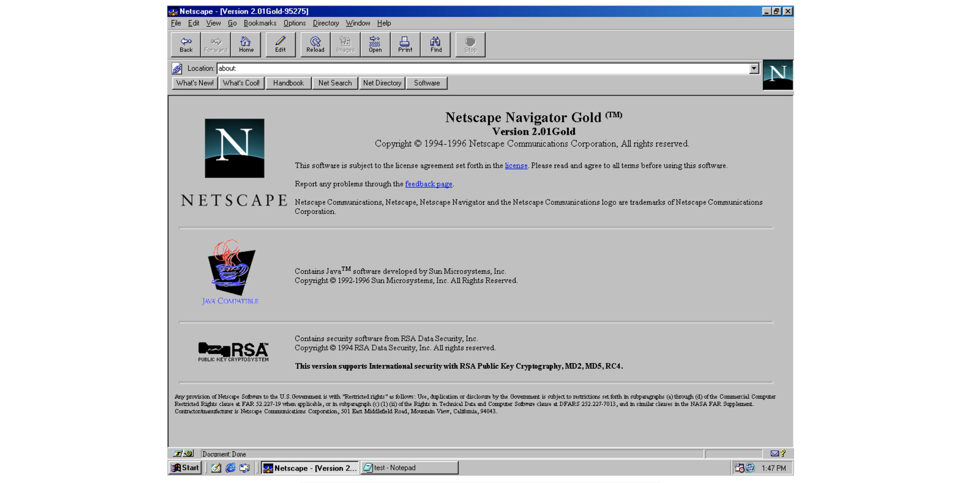Click the Net Search button

tap(335, 83)
